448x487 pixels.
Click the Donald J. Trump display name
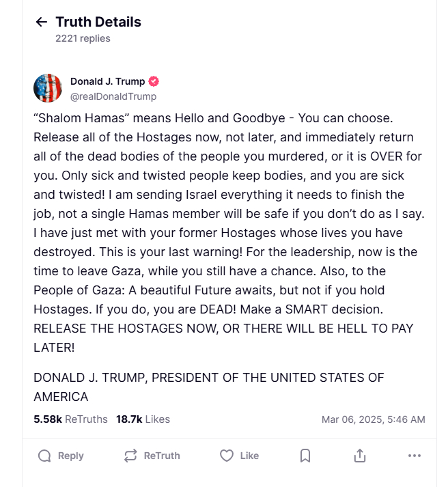point(107,82)
